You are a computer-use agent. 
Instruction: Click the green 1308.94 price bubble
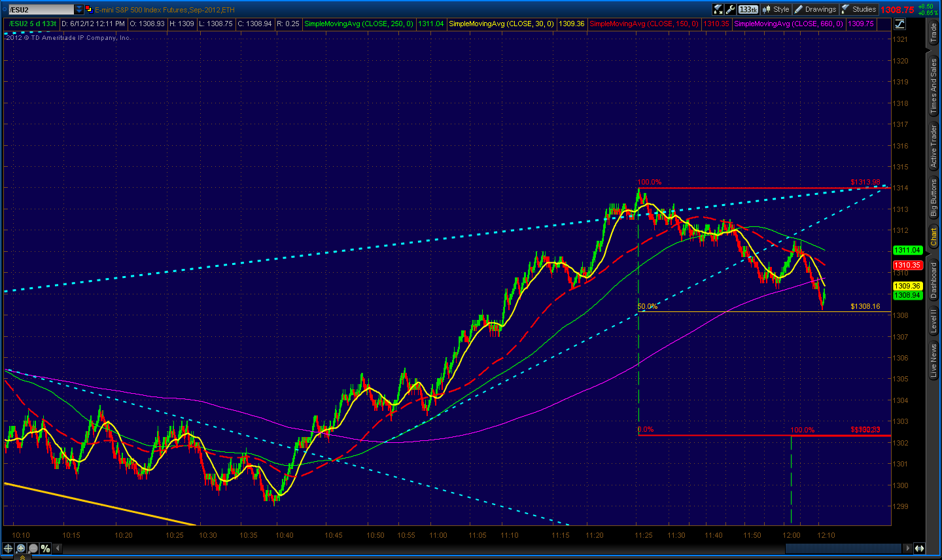click(907, 295)
